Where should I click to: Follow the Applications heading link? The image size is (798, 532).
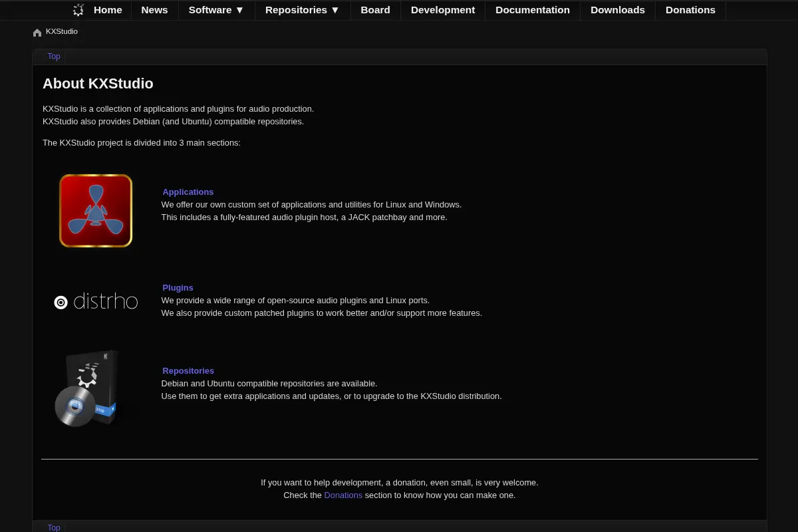tap(188, 192)
